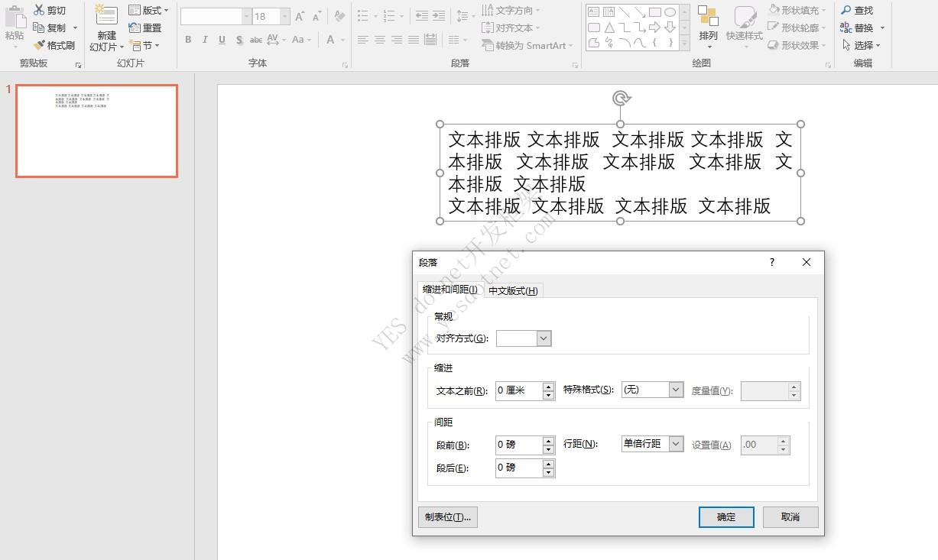The width and height of the screenshot is (938, 560).
Task: Apply text shadow S button
Action: 239,40
